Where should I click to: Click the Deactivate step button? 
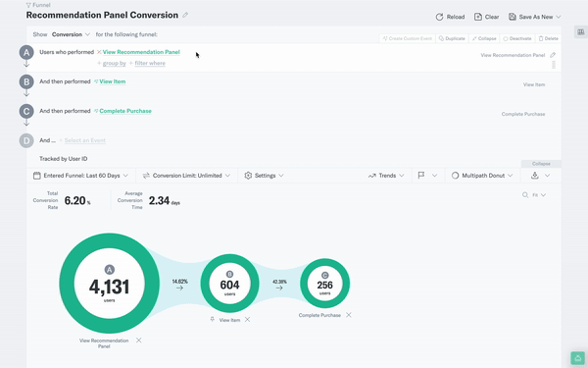click(517, 38)
